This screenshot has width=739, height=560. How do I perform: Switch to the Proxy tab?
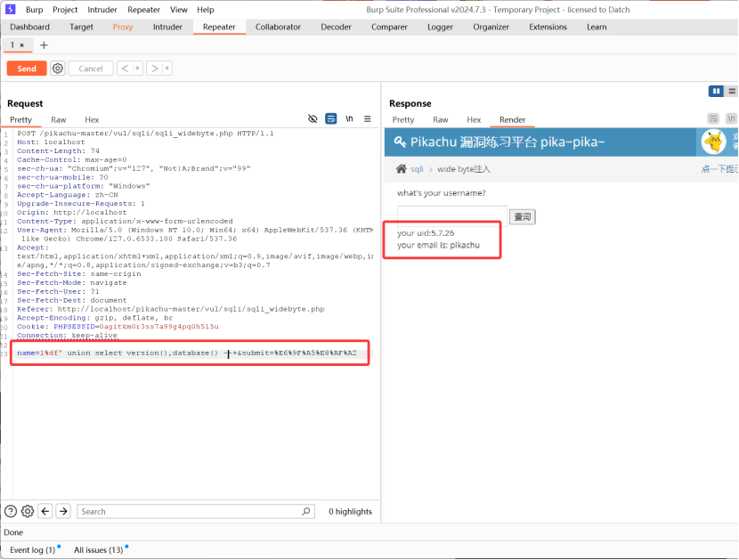[123, 27]
